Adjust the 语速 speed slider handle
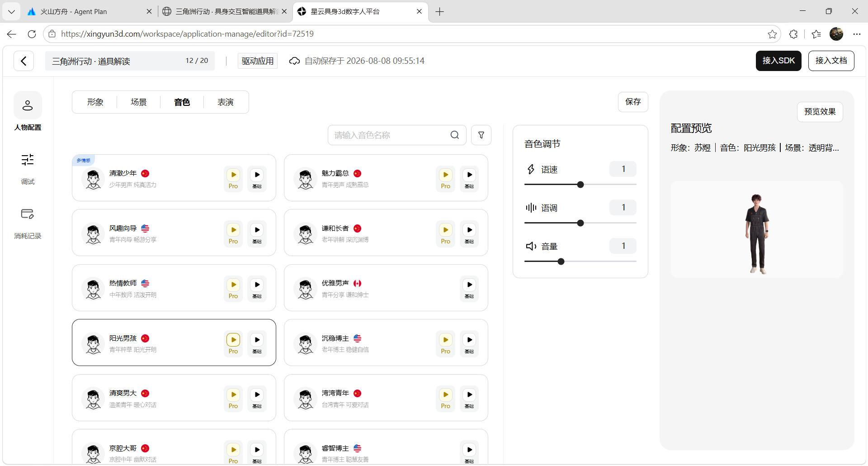The height and width of the screenshot is (466, 868). point(580,185)
